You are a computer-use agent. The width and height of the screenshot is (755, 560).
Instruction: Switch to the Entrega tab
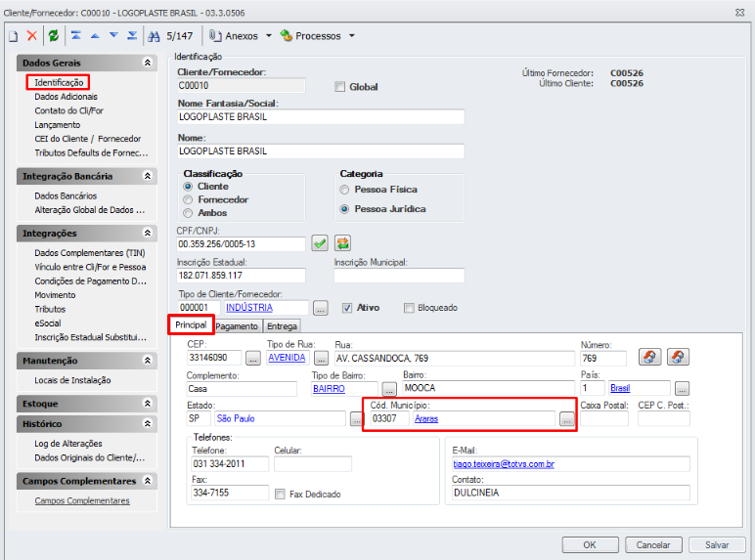tap(282, 326)
